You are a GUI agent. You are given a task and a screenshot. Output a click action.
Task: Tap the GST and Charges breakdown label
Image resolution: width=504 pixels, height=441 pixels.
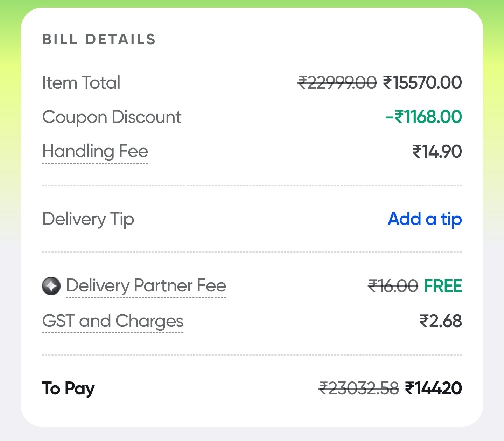coord(113,321)
